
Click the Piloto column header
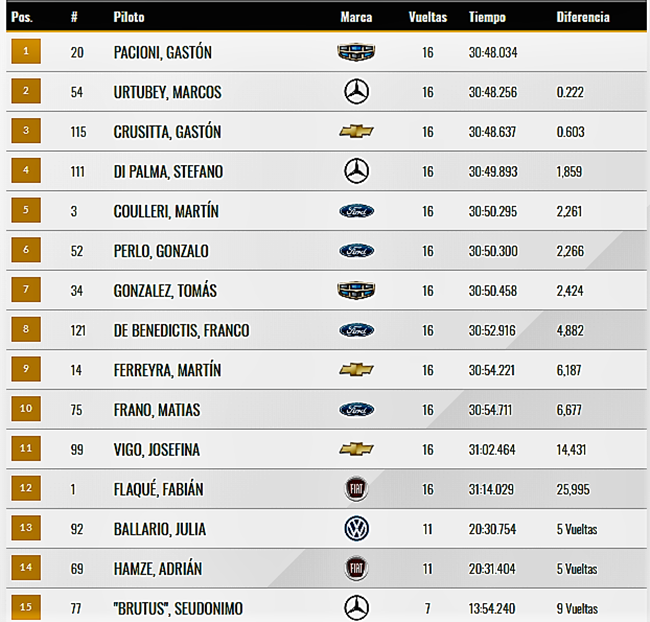click(129, 17)
